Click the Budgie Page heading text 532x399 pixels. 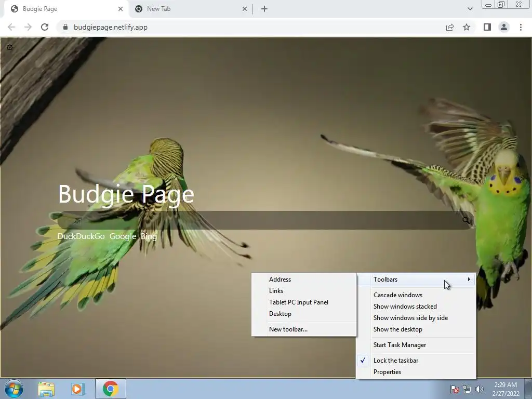(126, 194)
